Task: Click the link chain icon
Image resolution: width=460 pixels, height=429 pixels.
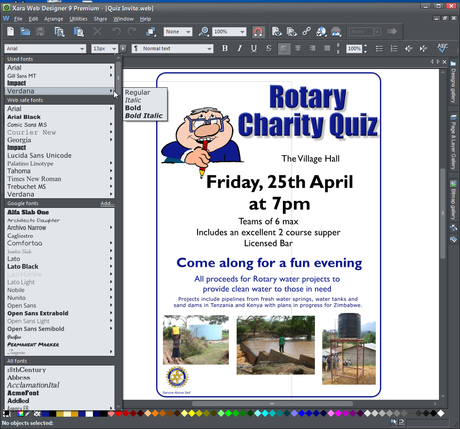Action: click(306, 32)
